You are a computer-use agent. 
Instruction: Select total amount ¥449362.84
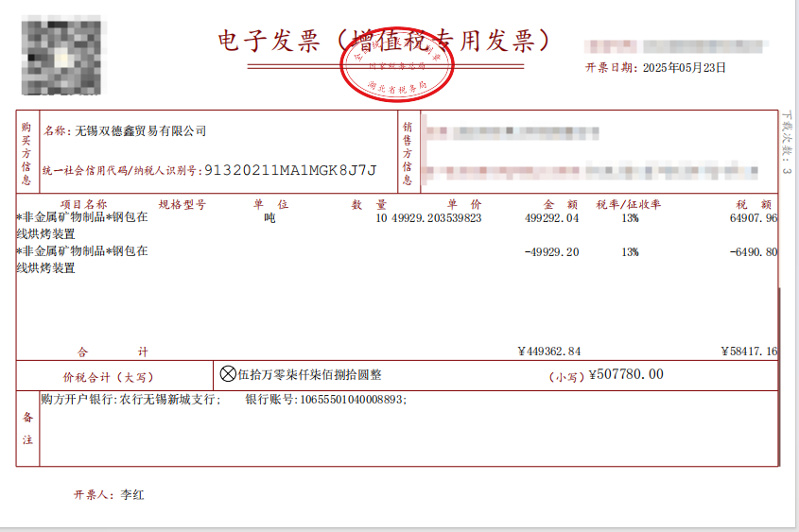pos(548,352)
